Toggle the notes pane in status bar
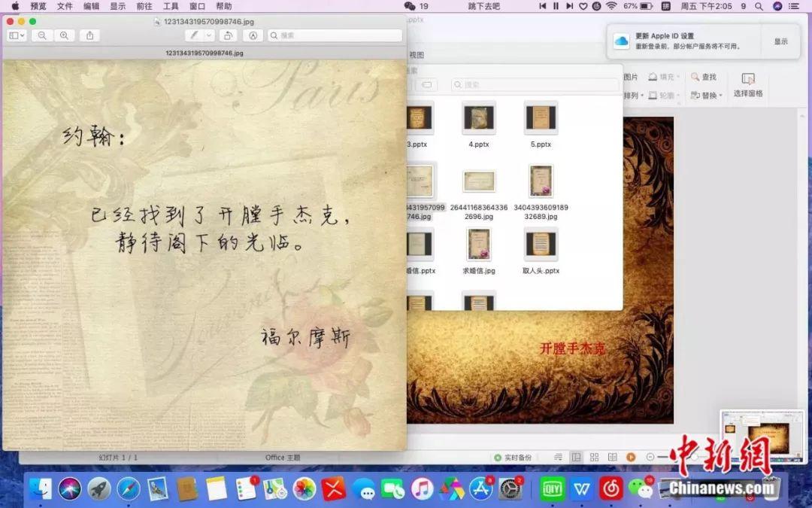This screenshot has height=508, width=812. coord(558,457)
